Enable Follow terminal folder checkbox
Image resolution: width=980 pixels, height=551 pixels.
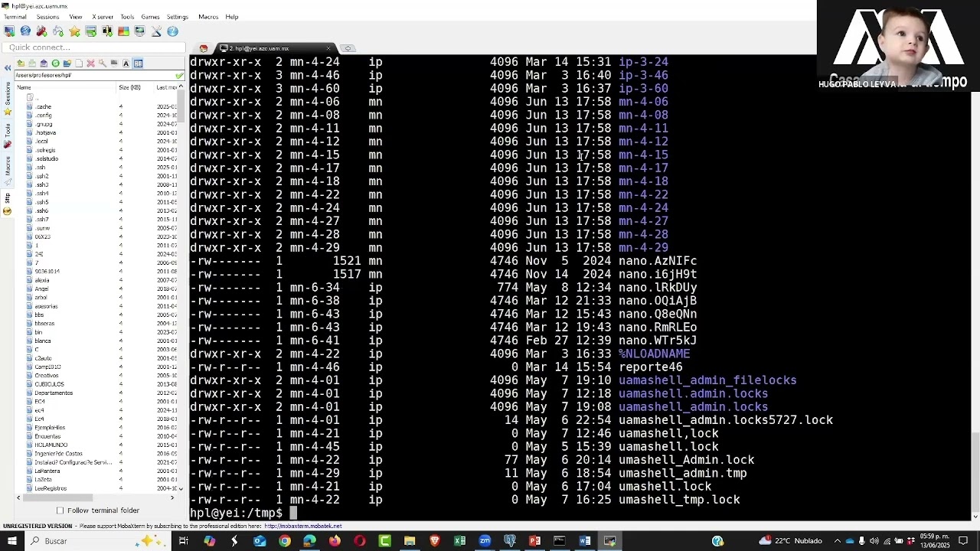pos(60,510)
